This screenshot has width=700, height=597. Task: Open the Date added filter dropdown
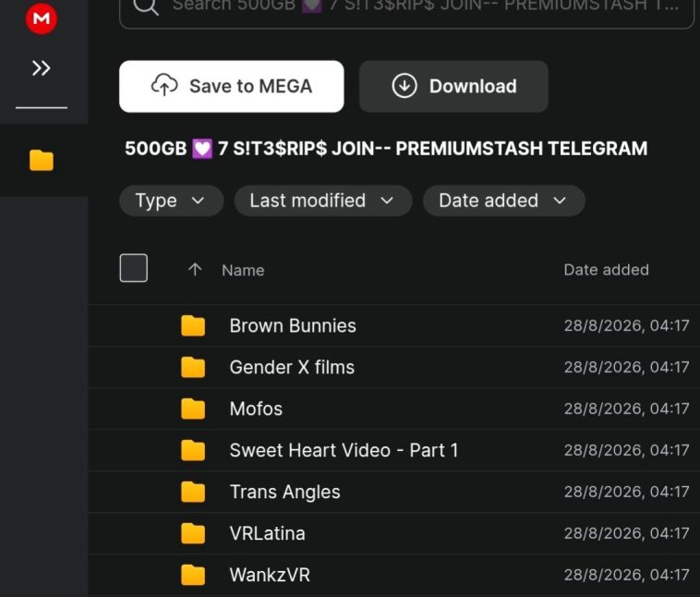503,201
